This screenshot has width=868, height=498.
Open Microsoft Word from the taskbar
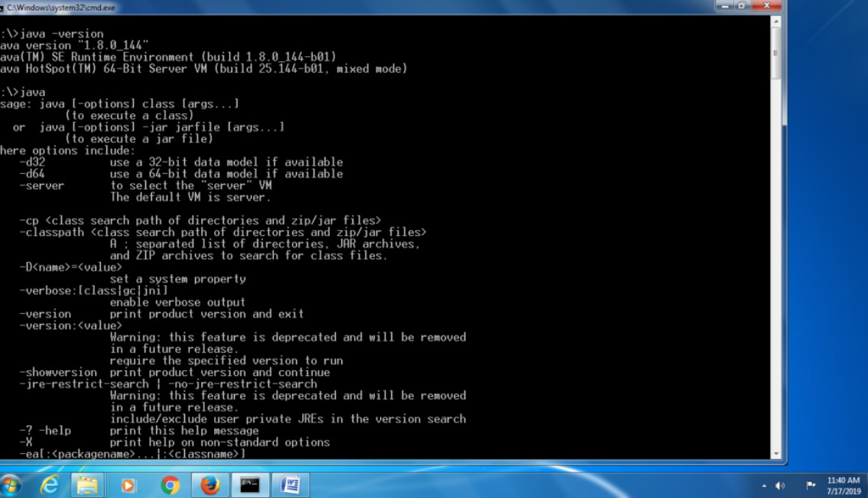(290, 485)
